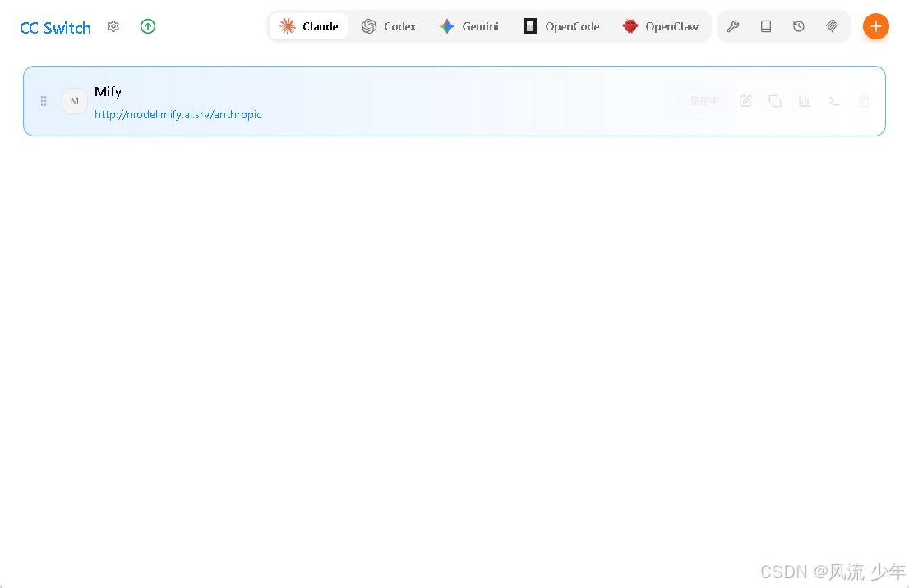The height and width of the screenshot is (588, 909).
Task: Open settings via the gear icon
Action: tap(113, 26)
